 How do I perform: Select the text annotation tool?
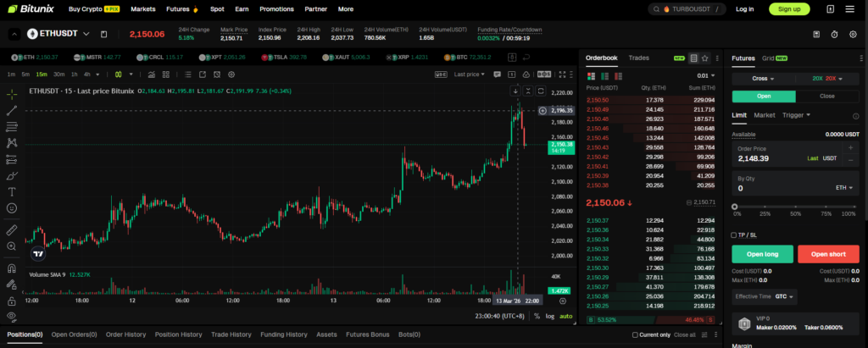point(11,192)
